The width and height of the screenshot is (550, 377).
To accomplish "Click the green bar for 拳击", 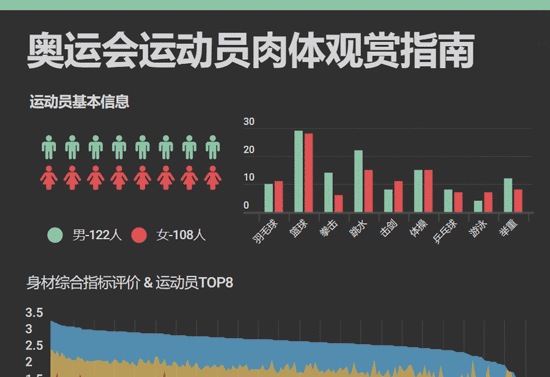I will [x=328, y=192].
